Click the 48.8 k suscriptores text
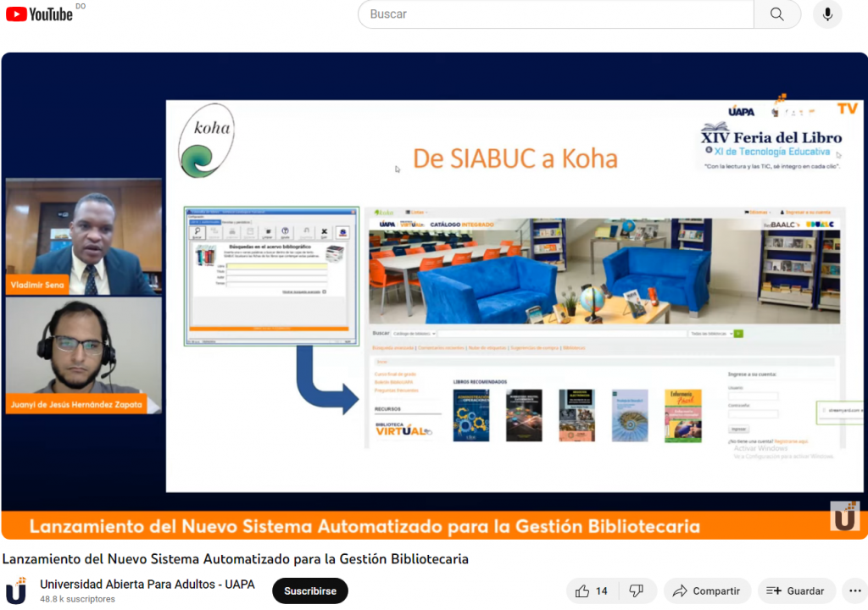 coord(77,599)
